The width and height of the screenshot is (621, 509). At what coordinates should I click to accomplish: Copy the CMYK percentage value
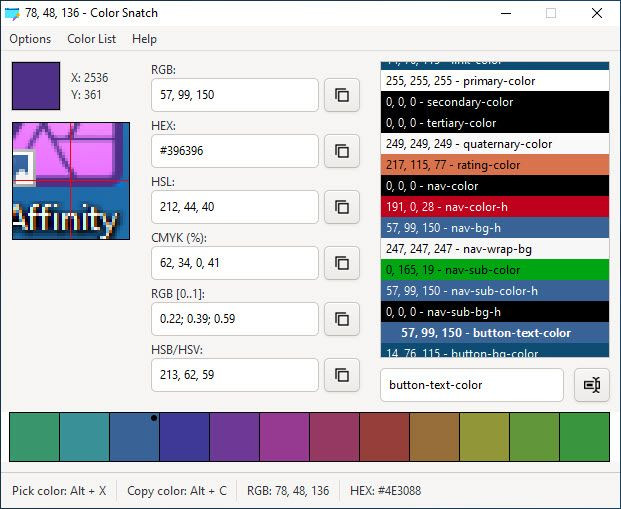pos(342,263)
